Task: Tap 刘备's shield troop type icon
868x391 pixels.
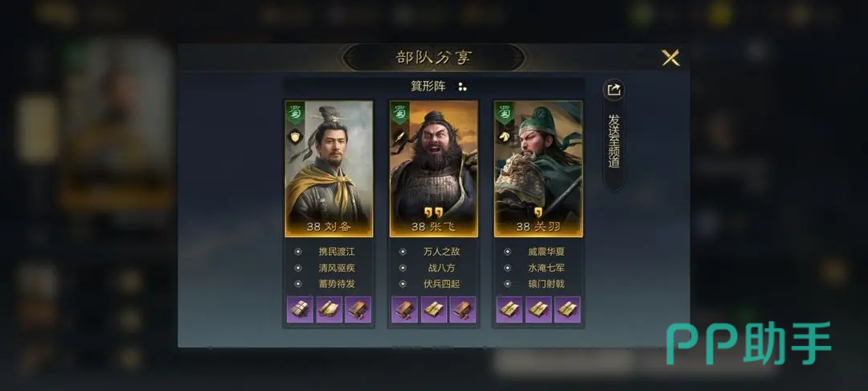Action: [x=296, y=137]
